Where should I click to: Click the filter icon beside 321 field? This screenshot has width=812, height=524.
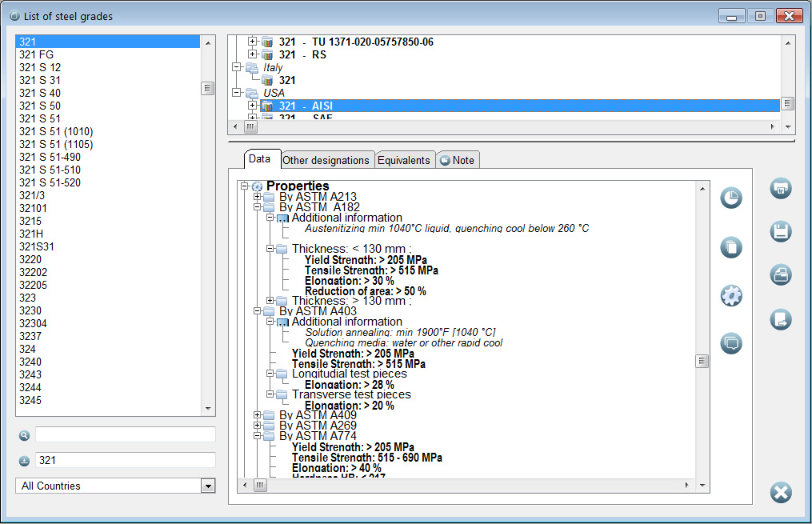coord(24,461)
